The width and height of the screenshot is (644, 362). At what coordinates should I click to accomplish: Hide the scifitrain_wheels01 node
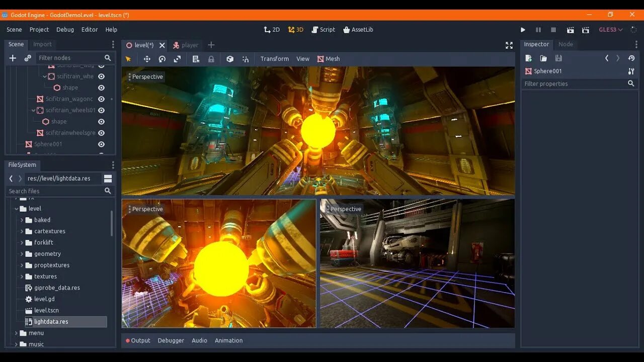click(101, 110)
